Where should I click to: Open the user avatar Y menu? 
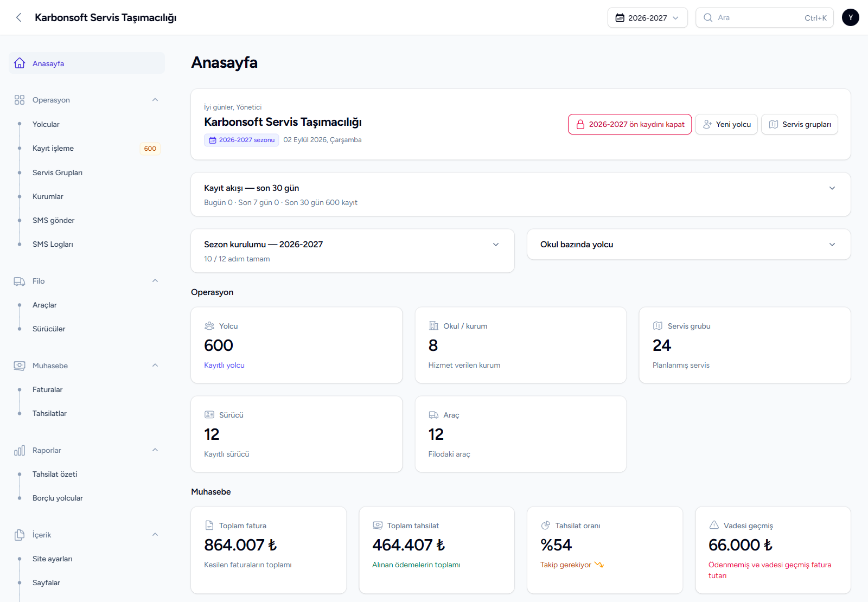(x=851, y=17)
